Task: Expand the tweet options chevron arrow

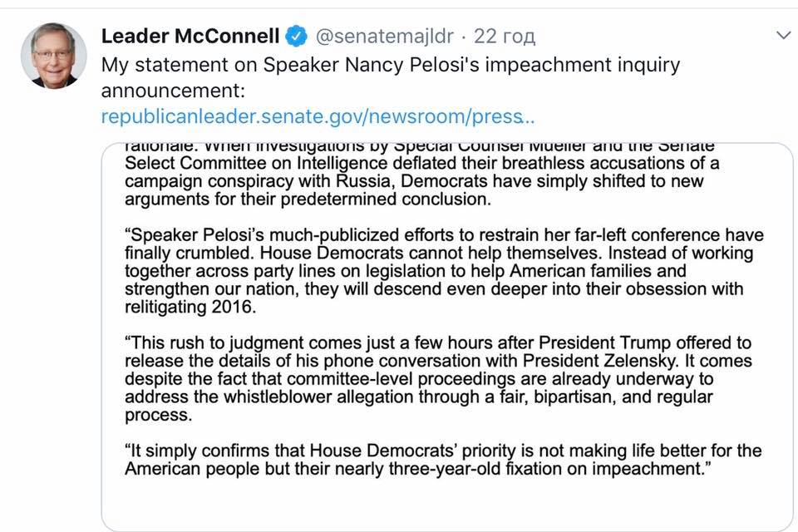Action: [783, 35]
